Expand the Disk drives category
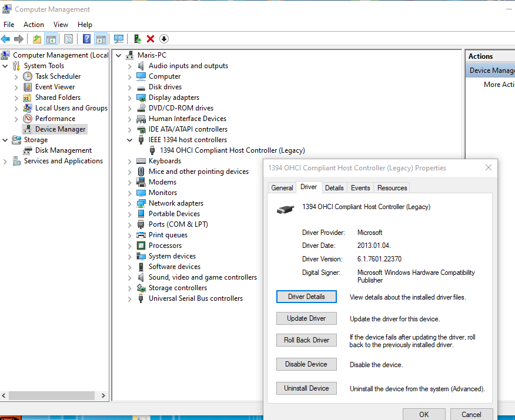The width and height of the screenshot is (515, 420). coord(130,88)
